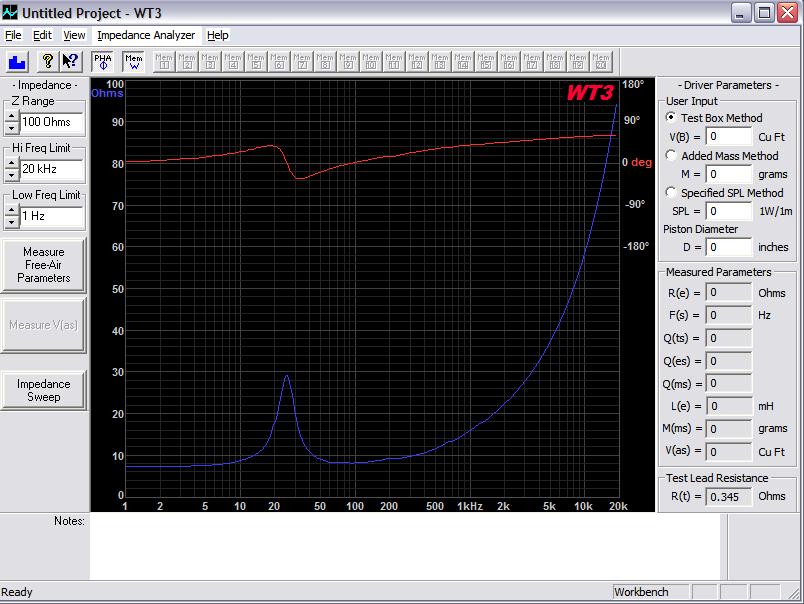Select the Added Mass Method radio button
The height and width of the screenshot is (604, 804).
(670, 155)
